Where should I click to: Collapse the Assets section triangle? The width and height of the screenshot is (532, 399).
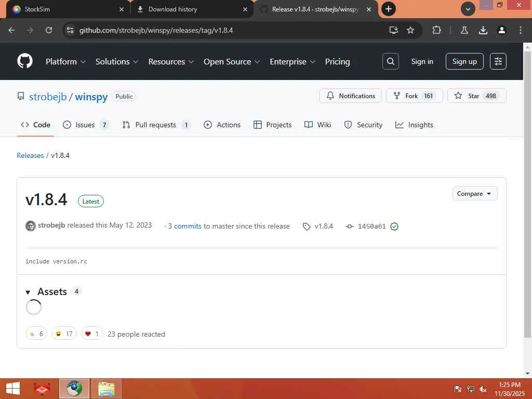(28, 292)
